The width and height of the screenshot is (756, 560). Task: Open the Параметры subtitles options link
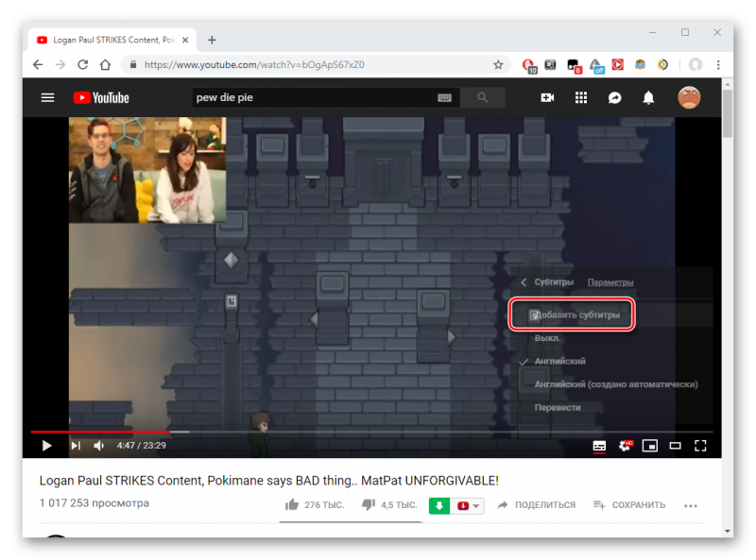click(x=610, y=282)
